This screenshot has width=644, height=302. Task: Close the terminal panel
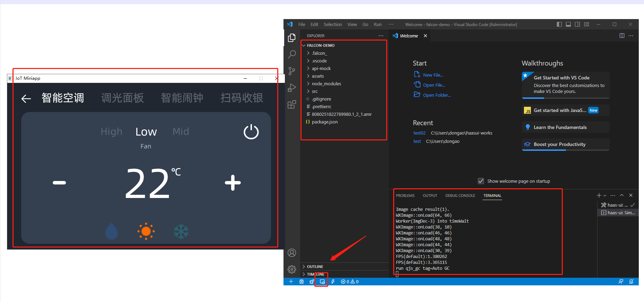tap(631, 196)
